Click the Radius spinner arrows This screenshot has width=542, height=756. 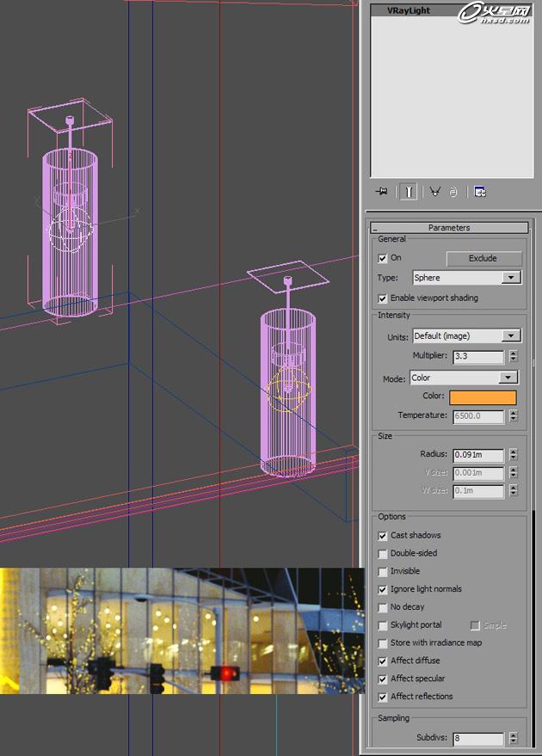tap(514, 455)
